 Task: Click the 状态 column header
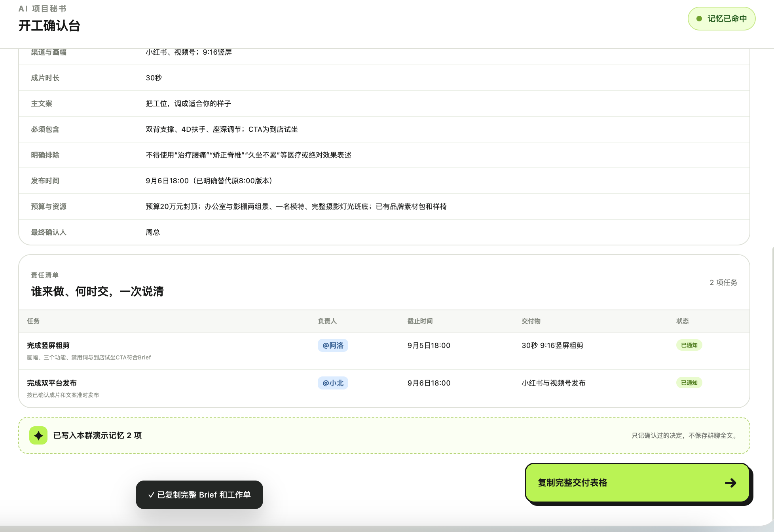click(682, 321)
